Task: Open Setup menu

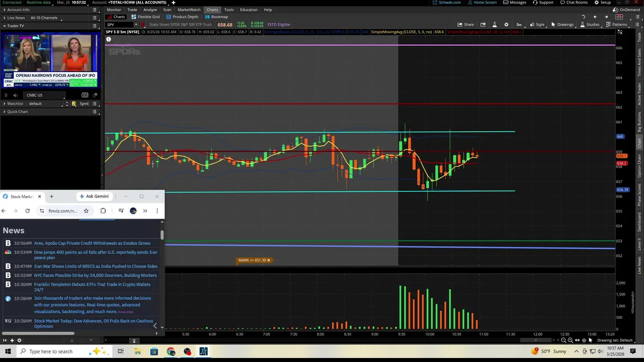Action: pos(602,3)
